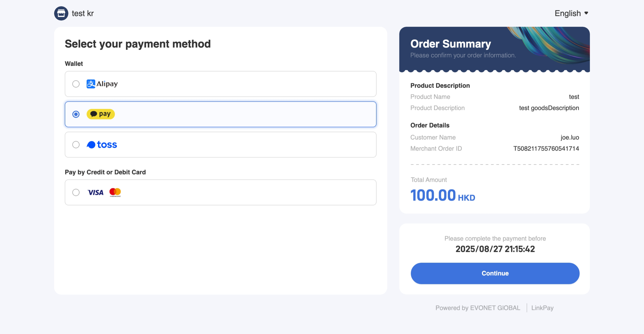Click the Powered by EVONET GlOBAL text

coord(478,308)
